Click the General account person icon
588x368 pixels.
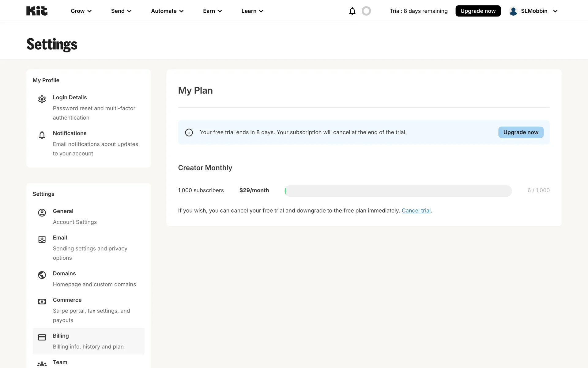point(42,213)
